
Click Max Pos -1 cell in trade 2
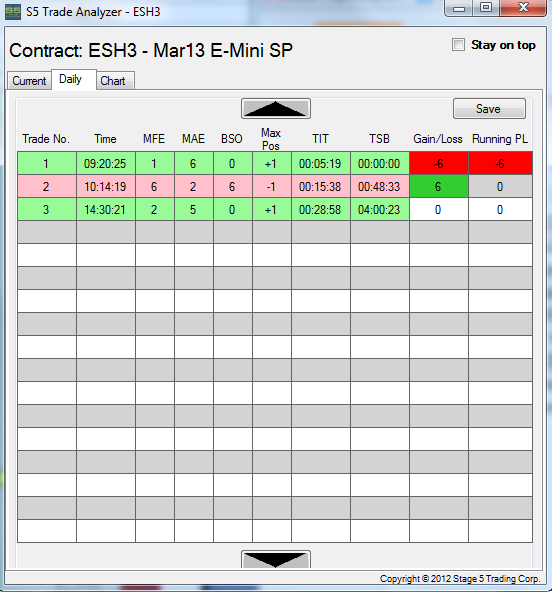click(x=271, y=187)
